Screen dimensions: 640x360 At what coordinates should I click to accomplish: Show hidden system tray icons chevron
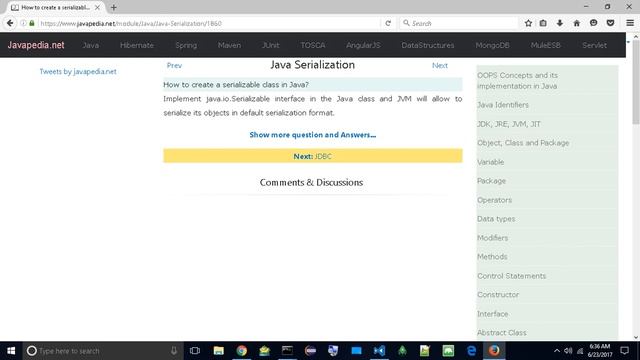(557, 351)
